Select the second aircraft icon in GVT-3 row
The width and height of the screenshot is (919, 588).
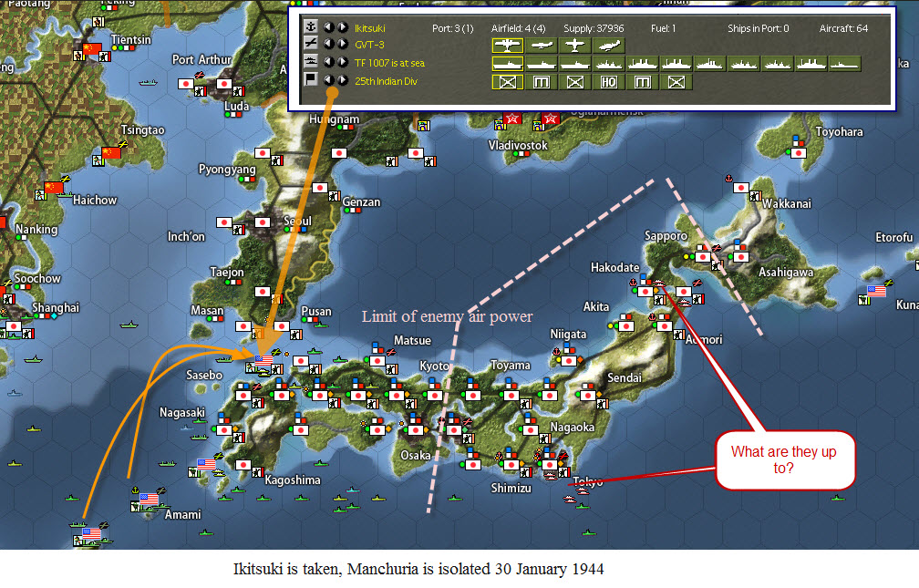[x=541, y=46]
